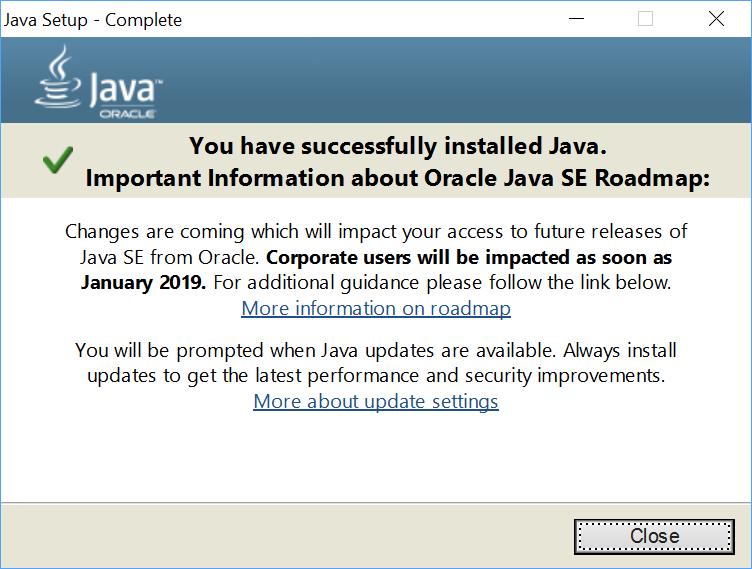Click the bold January 2019 text
Viewport: 752px width, 569px height.
[x=143, y=283]
